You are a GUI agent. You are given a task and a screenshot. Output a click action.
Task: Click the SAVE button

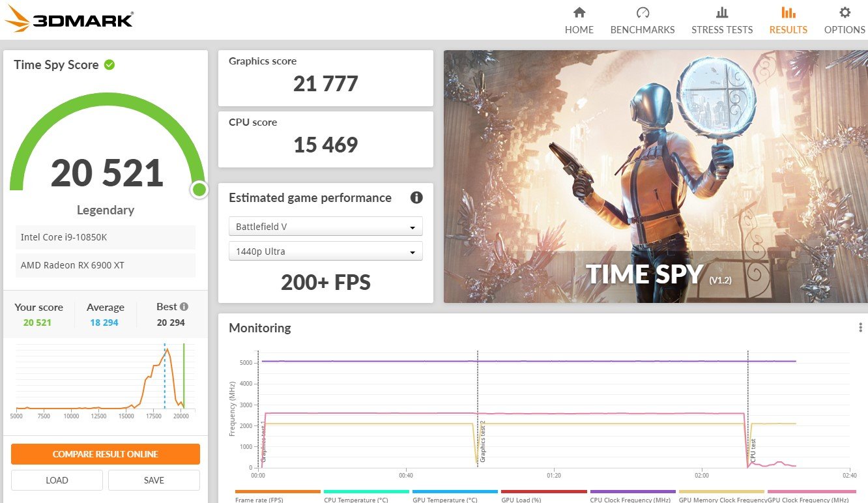pyautogui.click(x=154, y=480)
